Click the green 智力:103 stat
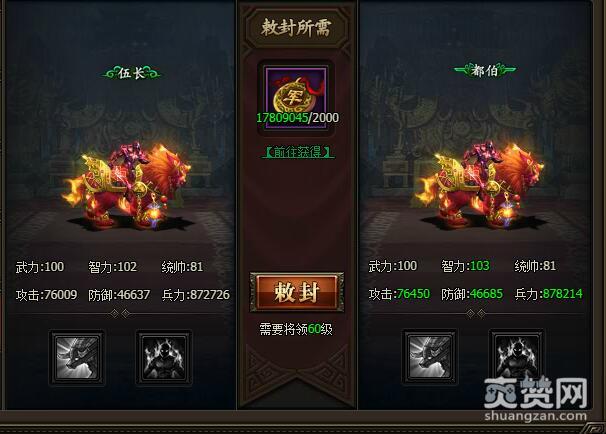The height and width of the screenshot is (434, 606). click(465, 266)
